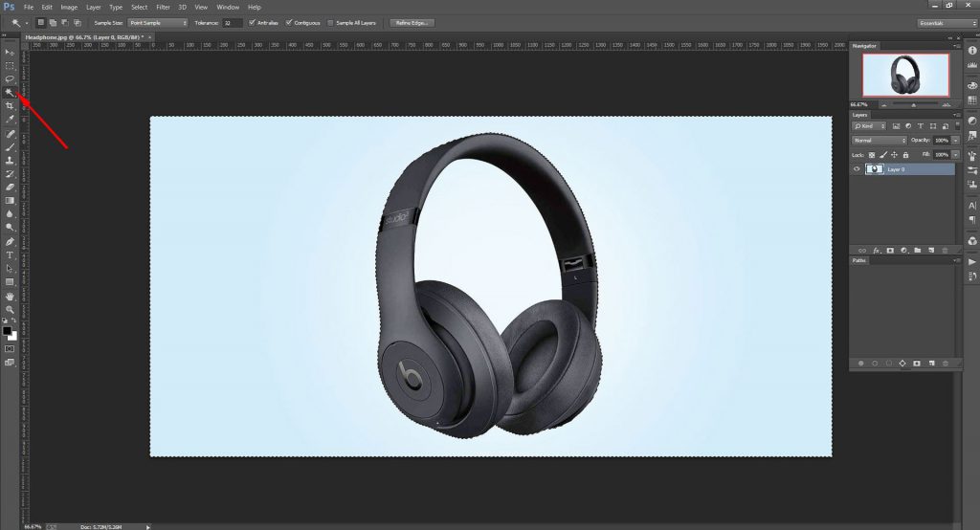Select the Crop tool
The width and height of the screenshot is (980, 530).
point(10,105)
